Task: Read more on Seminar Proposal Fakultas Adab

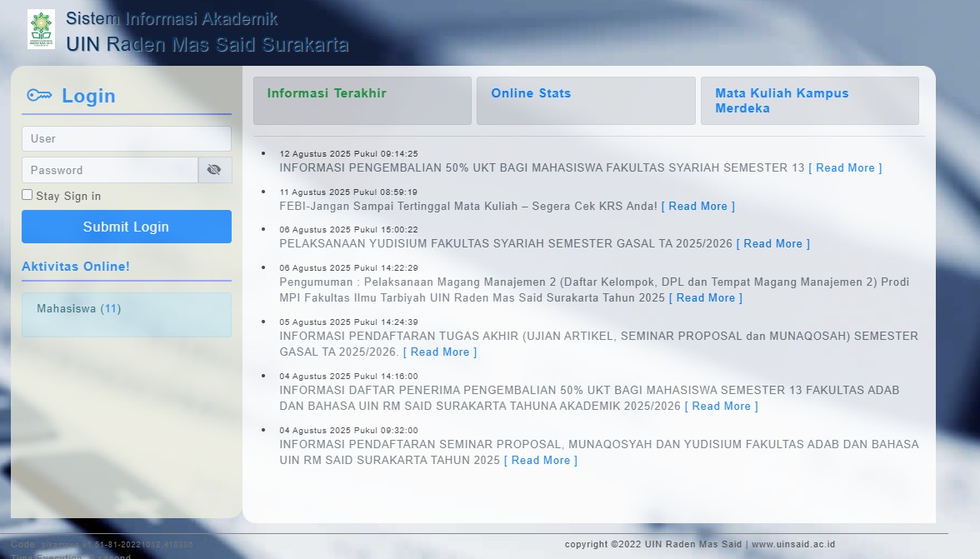Action: coord(540,461)
